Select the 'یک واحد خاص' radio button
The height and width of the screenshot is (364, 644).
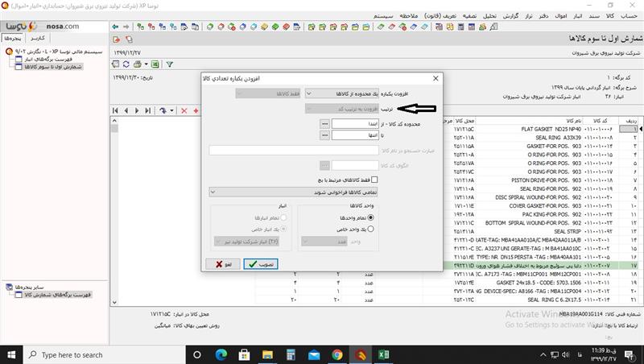tap(370, 229)
